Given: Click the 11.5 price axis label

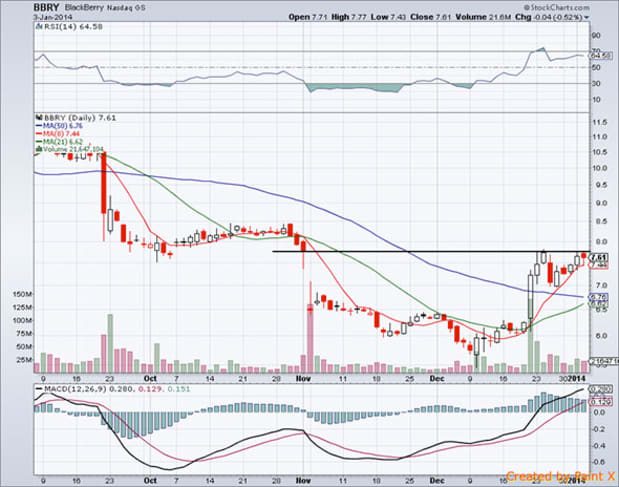Looking at the screenshot, I should [x=599, y=123].
